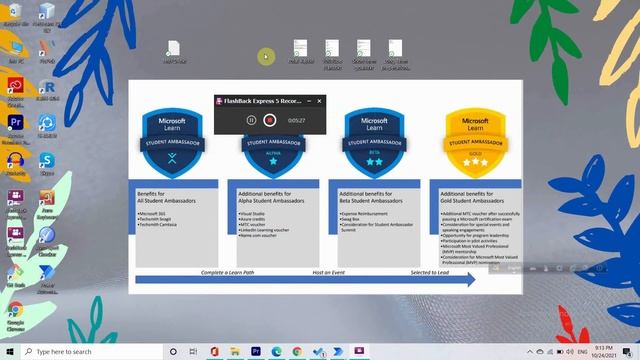Open Power Automate from the taskbar
Viewport: 640px width, 360px height.
coord(338,351)
